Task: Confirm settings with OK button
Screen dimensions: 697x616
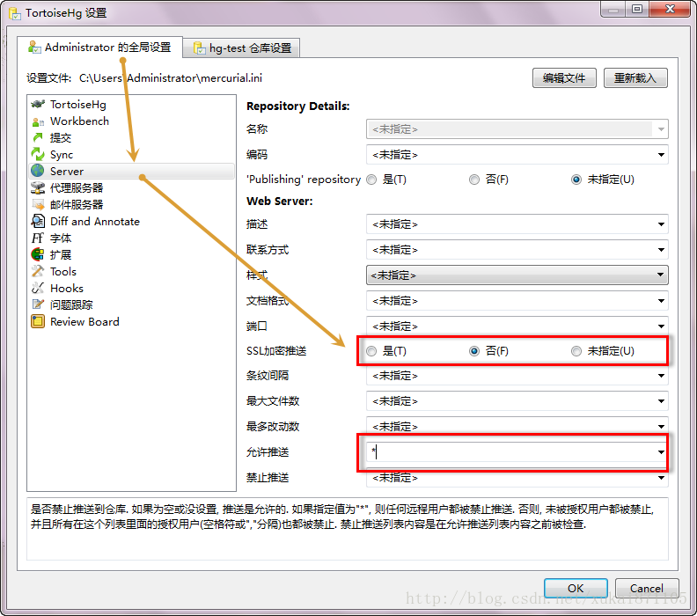Action: point(576,589)
